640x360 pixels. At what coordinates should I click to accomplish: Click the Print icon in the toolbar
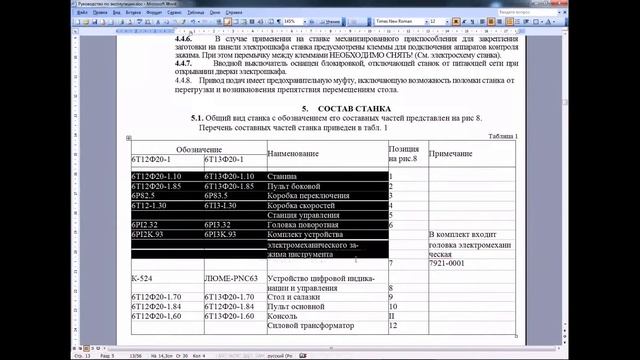click(122, 22)
